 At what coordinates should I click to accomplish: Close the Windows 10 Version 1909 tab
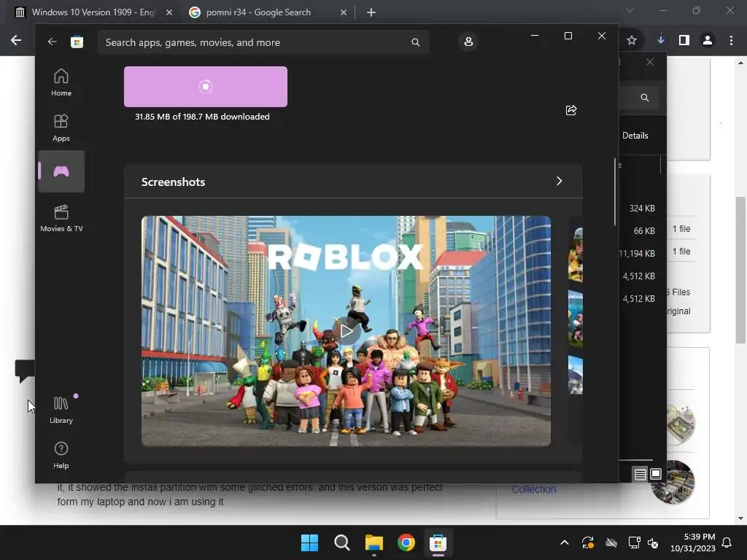click(x=169, y=12)
